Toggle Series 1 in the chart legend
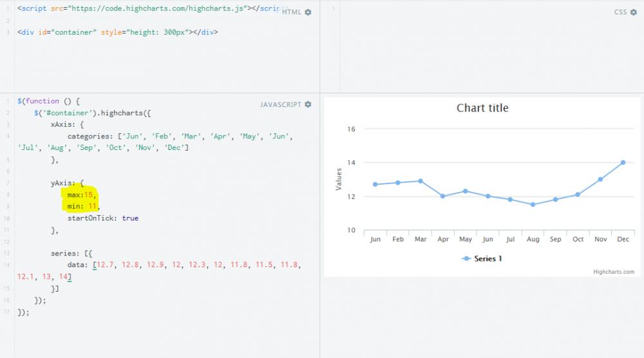 coord(482,259)
